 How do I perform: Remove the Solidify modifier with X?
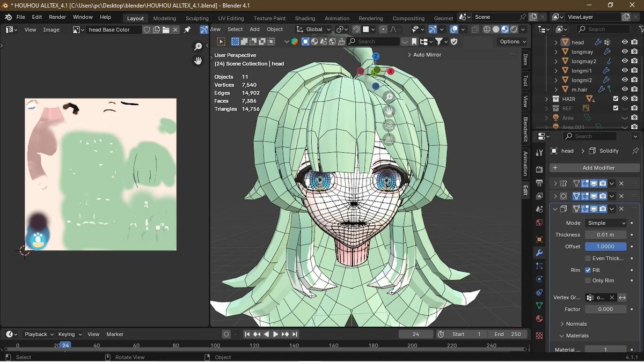tap(621, 209)
